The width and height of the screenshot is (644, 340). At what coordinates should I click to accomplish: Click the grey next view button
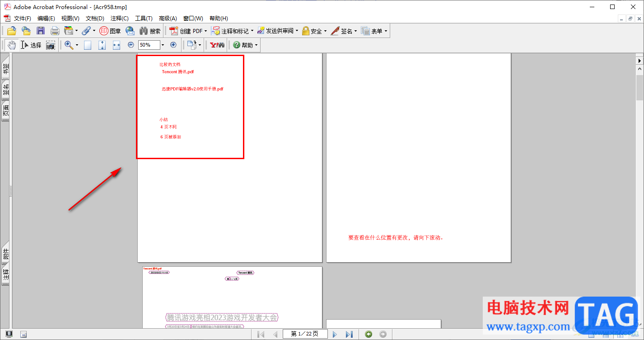click(x=383, y=334)
